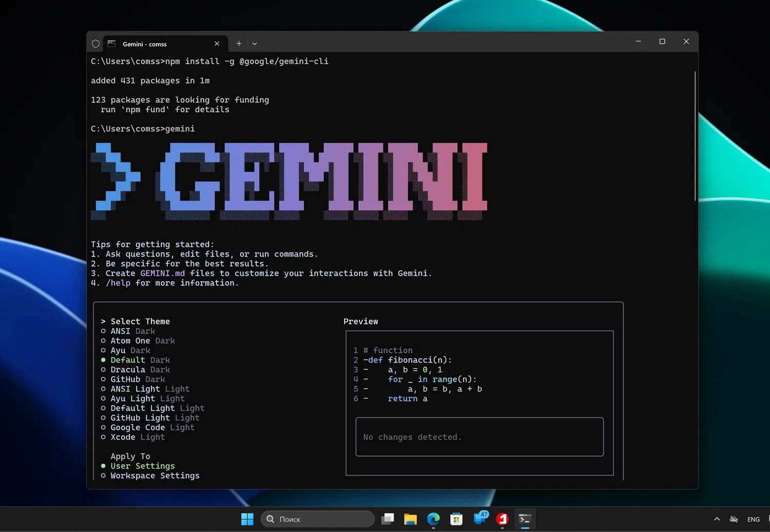Click the /help command in the tips
Image resolution: width=770 pixels, height=532 pixels.
pyautogui.click(x=118, y=283)
